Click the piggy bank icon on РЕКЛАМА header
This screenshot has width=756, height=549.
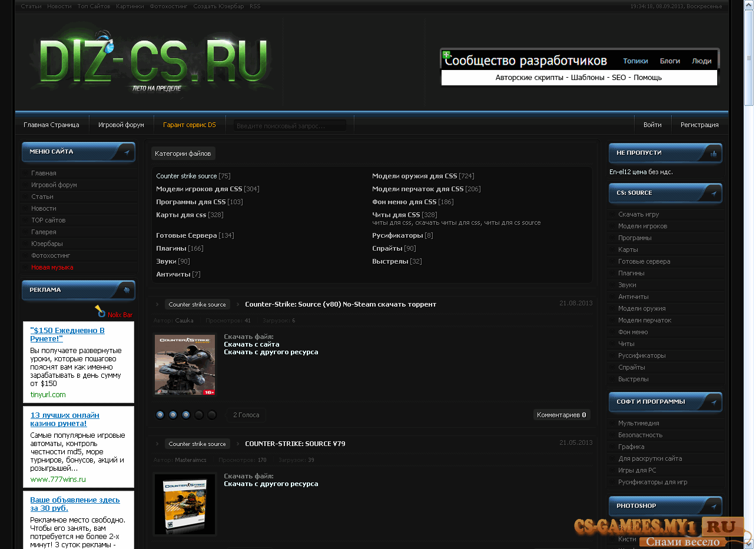coord(127,290)
